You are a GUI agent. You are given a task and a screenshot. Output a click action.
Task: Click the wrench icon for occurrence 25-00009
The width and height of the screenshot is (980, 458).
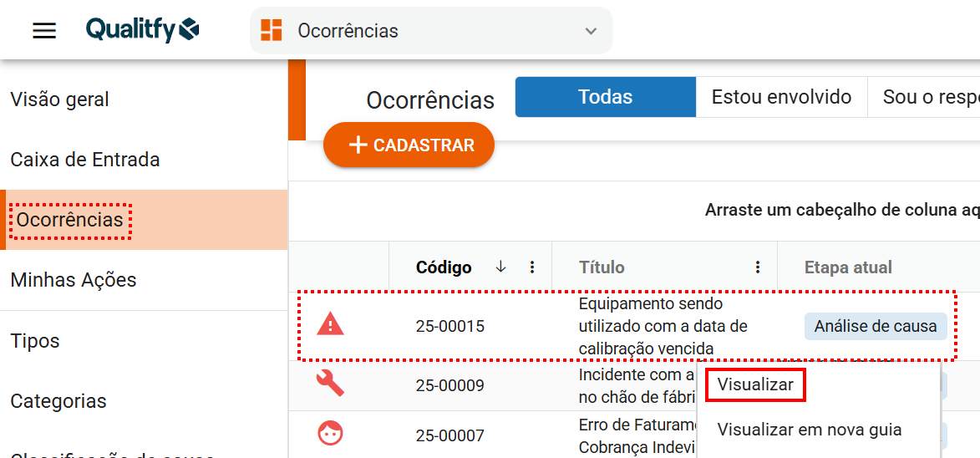point(331,384)
